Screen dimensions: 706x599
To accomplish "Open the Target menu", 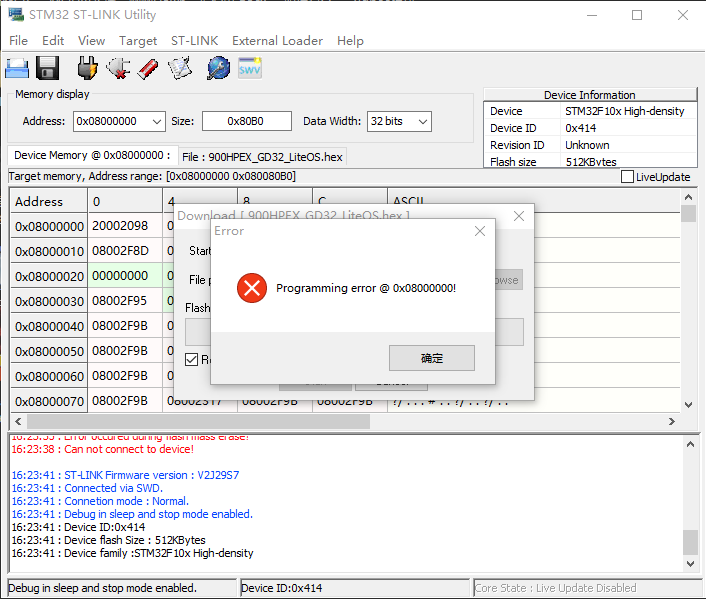I will coord(138,41).
